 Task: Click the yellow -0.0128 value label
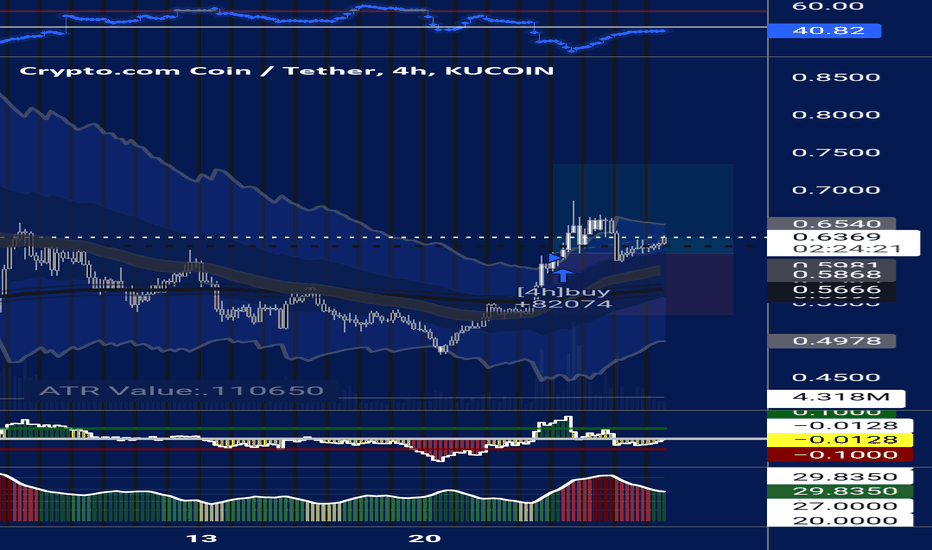(x=840, y=440)
